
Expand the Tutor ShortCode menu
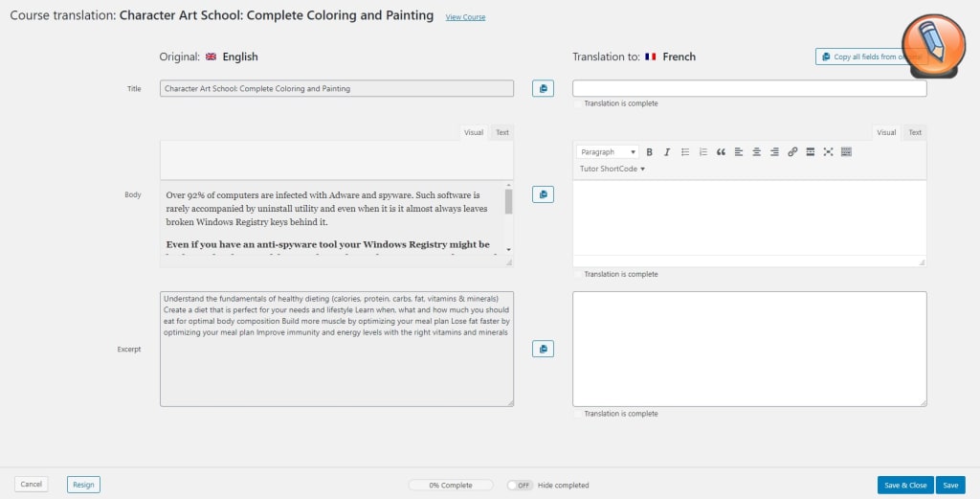612,169
